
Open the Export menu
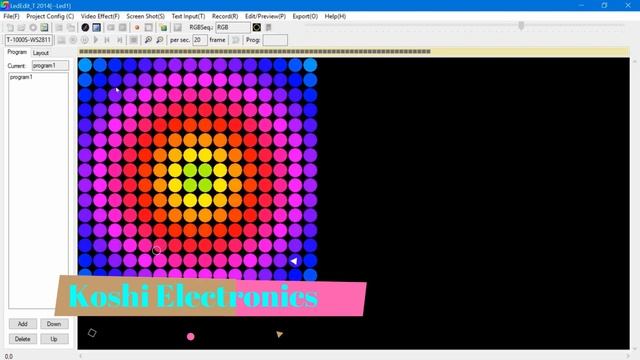[305, 16]
